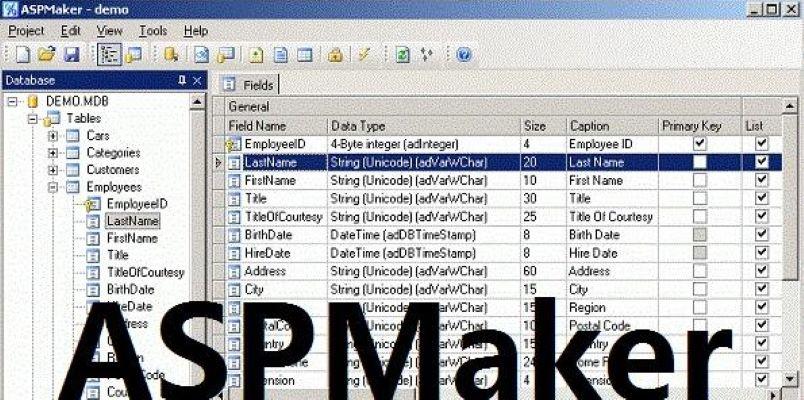Select BirthDate field in Database tree
This screenshot has width=804, height=400.
[130, 290]
